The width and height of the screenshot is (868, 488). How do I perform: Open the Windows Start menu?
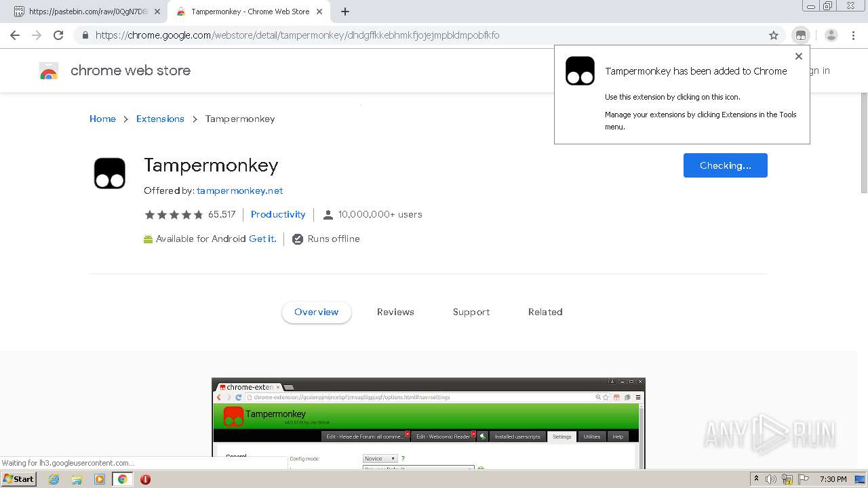(19, 479)
